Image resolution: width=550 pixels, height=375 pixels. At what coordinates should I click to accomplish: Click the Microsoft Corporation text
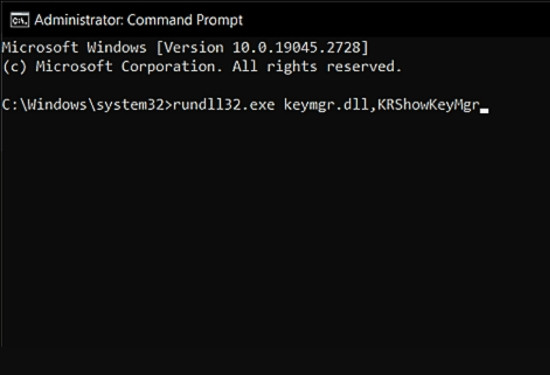click(x=129, y=66)
